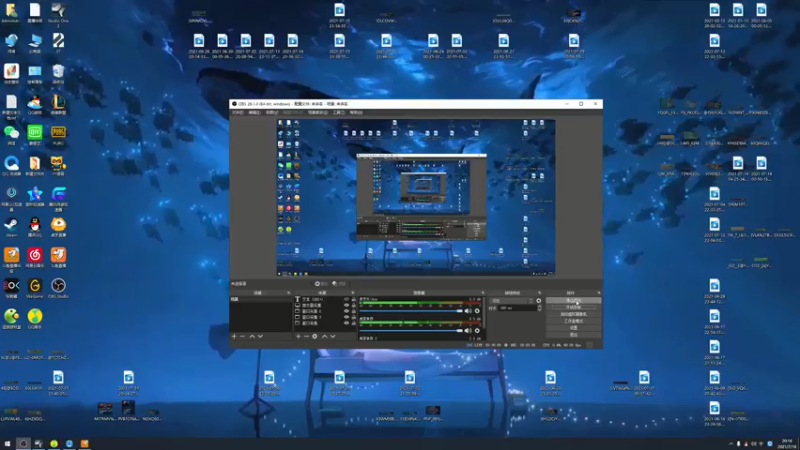Select the WeChat desktop icon

pyautogui.click(x=11, y=135)
